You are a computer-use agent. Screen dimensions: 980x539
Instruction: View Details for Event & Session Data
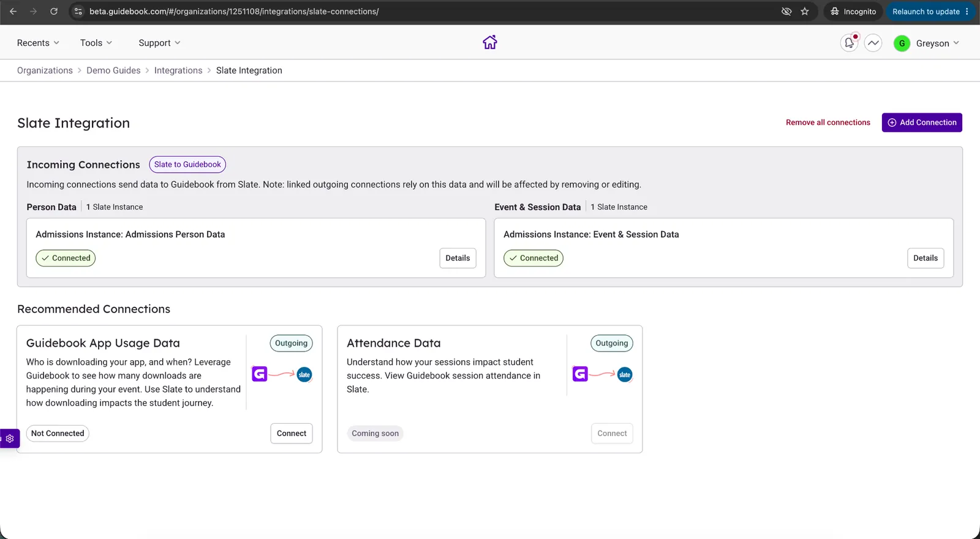(x=925, y=258)
